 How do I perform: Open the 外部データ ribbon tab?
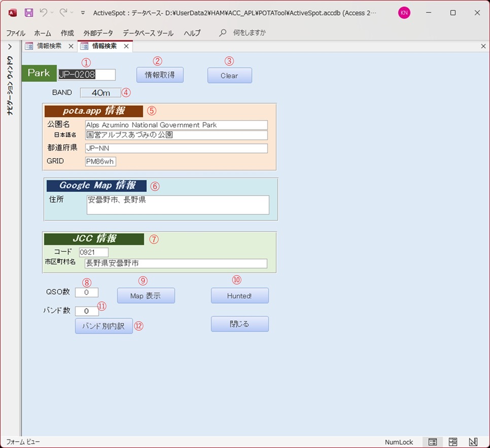coord(98,33)
